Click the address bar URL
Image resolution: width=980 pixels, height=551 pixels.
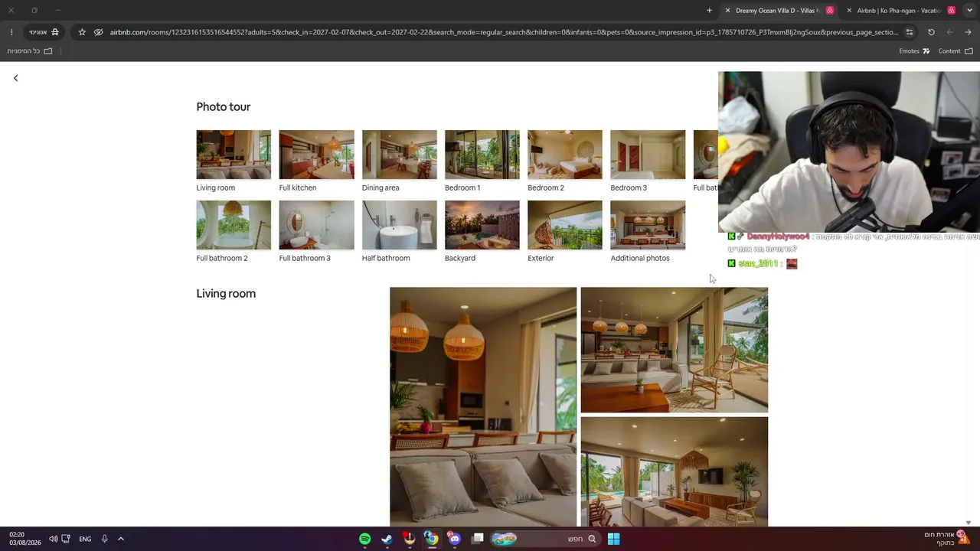coord(504,32)
